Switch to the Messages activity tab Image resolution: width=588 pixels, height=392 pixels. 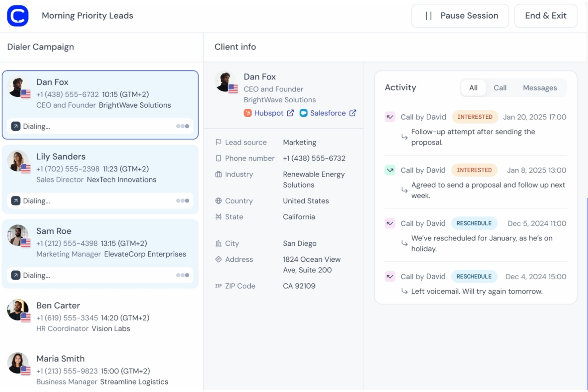tap(540, 88)
